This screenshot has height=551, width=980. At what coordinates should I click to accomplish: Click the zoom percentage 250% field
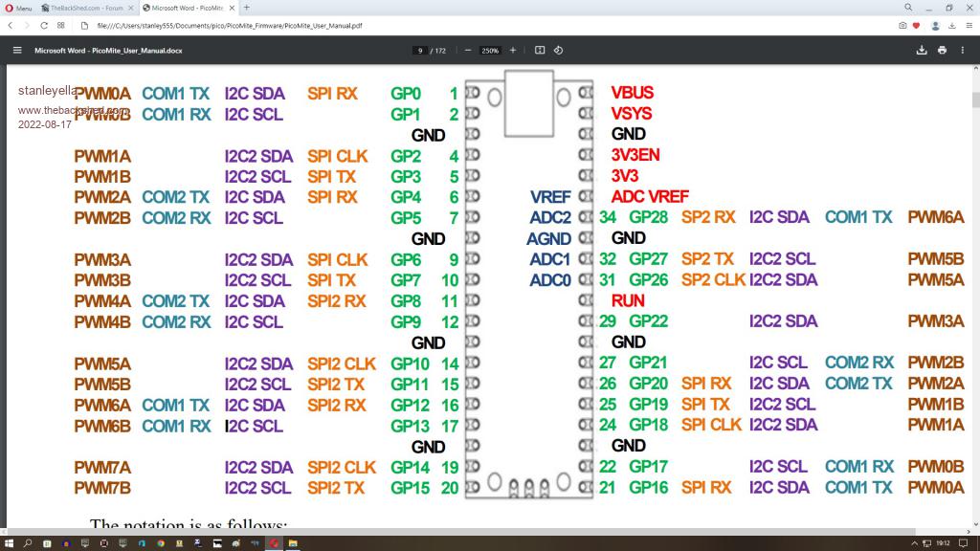click(x=490, y=50)
